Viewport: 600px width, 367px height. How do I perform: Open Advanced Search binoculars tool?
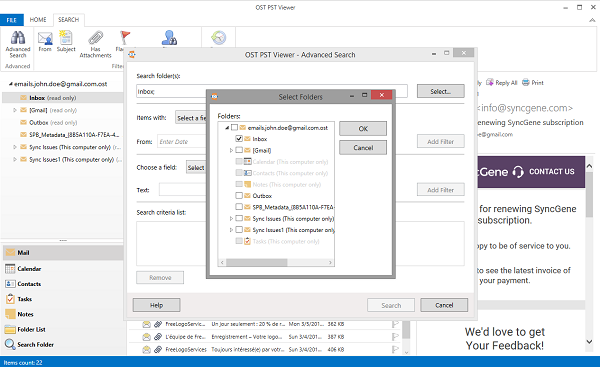pos(18,44)
